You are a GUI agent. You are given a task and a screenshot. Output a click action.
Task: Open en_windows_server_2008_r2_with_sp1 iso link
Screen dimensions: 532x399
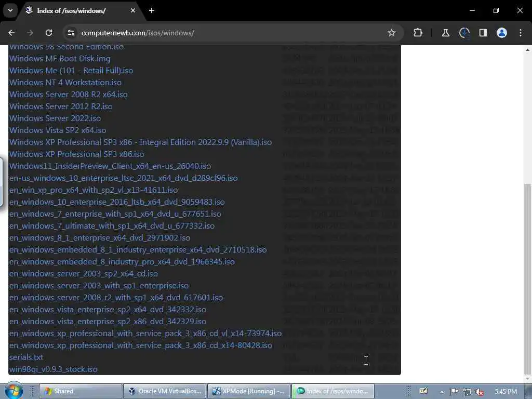click(x=116, y=297)
